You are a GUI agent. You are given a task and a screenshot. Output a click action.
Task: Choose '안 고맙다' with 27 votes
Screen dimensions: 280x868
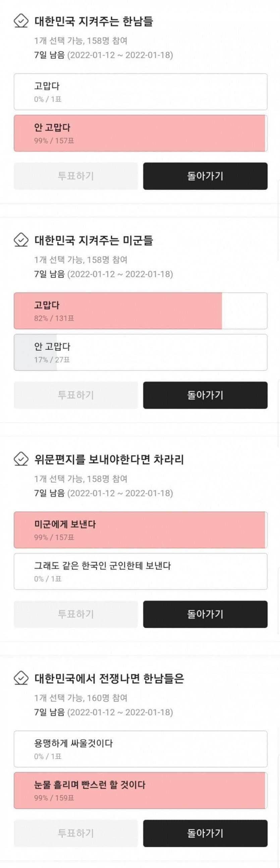141,352
